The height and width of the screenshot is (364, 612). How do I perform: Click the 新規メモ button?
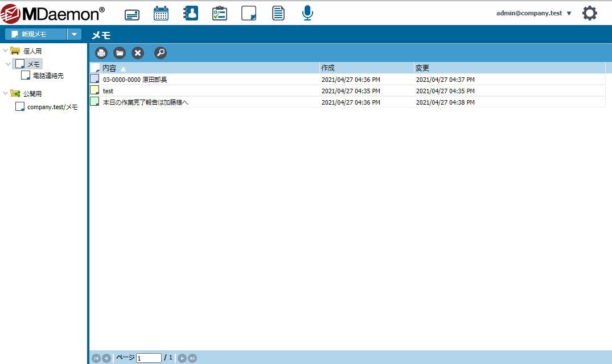click(x=35, y=34)
